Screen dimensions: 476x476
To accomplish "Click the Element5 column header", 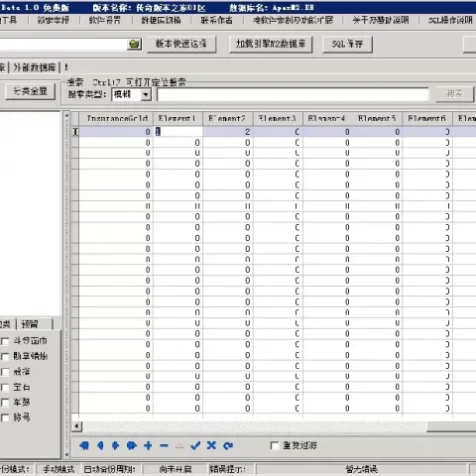I will [x=377, y=118].
